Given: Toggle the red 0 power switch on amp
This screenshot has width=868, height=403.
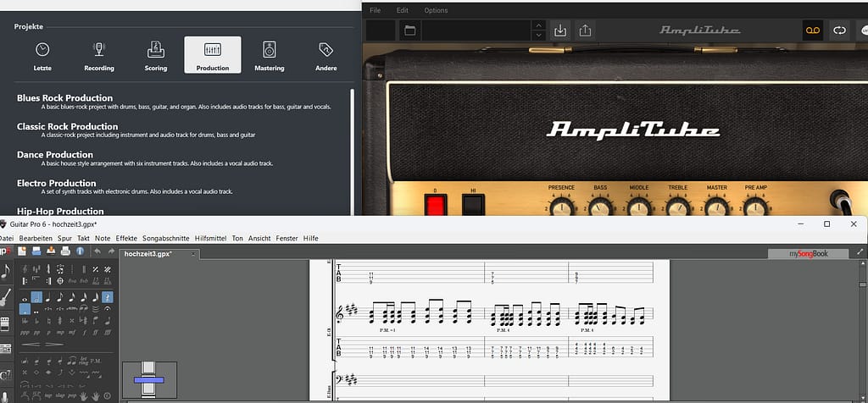Looking at the screenshot, I should [x=435, y=205].
